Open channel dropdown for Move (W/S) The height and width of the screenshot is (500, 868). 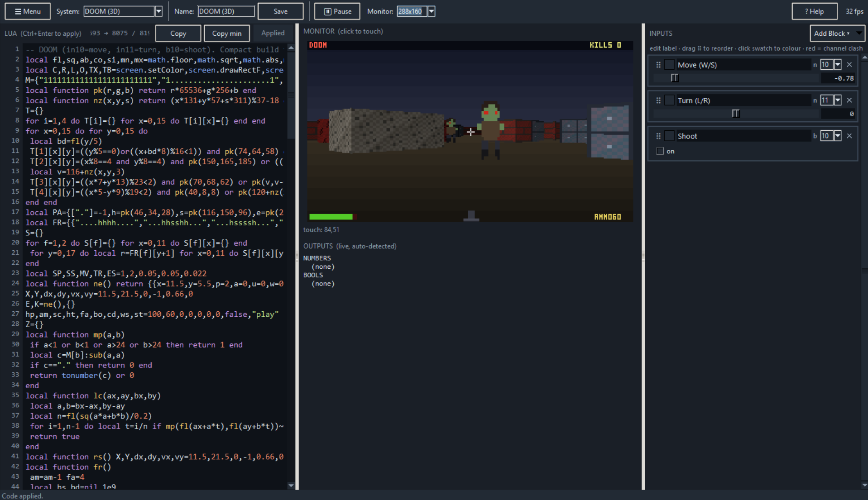click(838, 65)
